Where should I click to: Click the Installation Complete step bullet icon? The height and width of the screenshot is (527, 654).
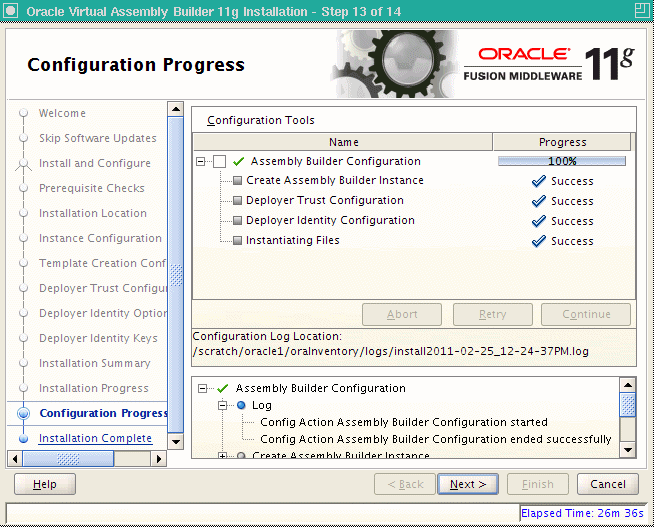coord(23,439)
